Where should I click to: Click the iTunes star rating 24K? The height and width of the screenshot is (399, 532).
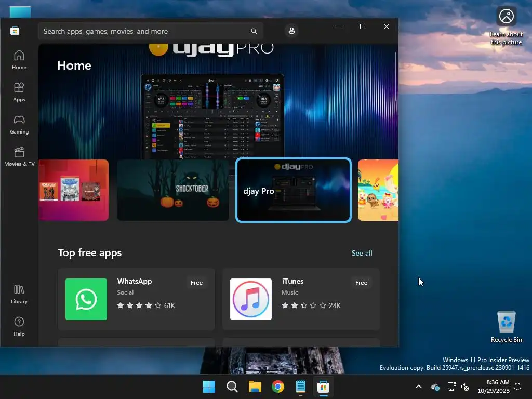point(311,305)
